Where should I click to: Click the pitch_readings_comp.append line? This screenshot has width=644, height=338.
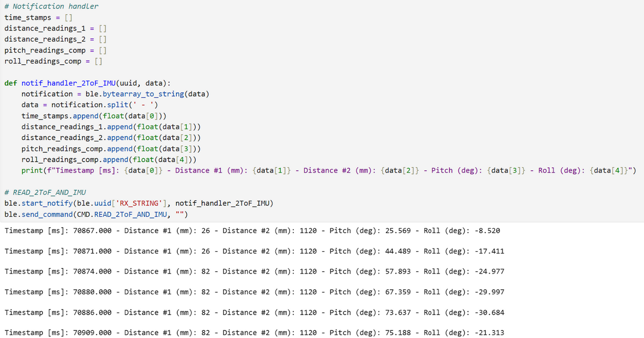tap(111, 149)
